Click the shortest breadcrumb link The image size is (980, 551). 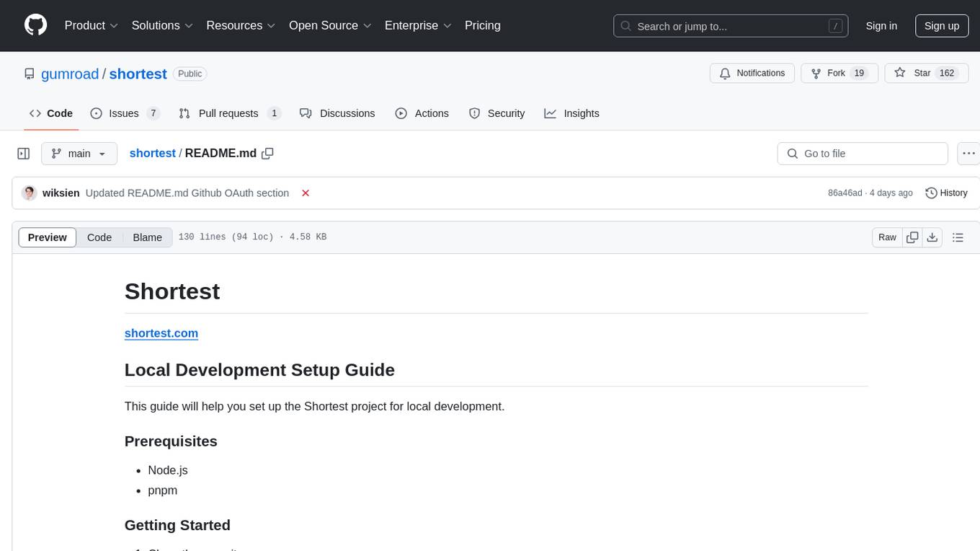coord(152,153)
